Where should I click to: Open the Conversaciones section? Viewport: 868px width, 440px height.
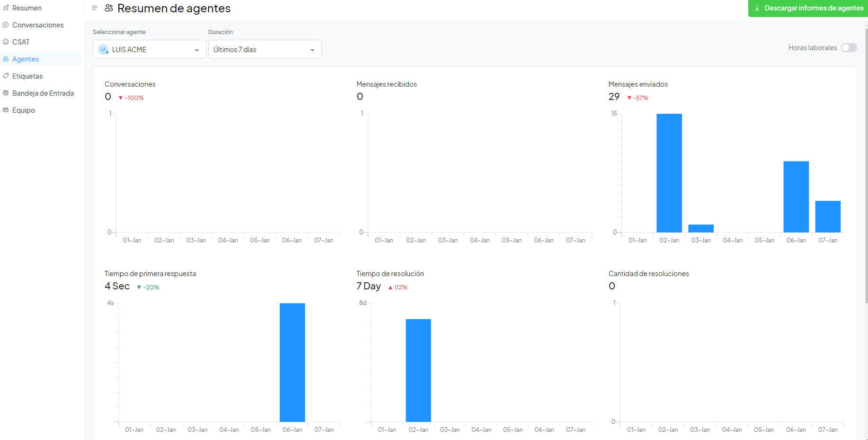click(x=38, y=25)
